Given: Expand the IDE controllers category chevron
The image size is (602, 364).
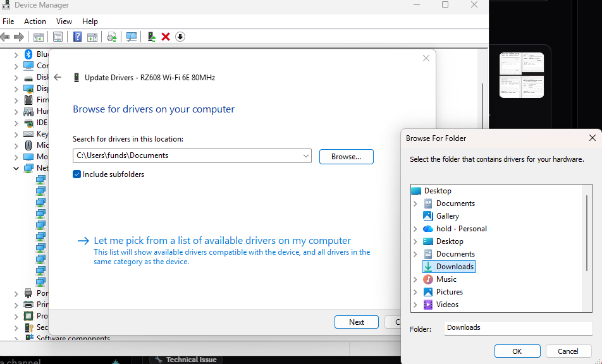Looking at the screenshot, I should (16, 123).
